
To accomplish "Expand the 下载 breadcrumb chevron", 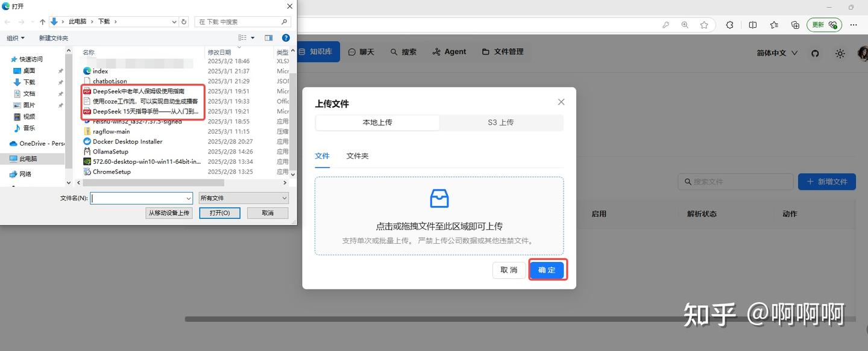I will tap(115, 22).
